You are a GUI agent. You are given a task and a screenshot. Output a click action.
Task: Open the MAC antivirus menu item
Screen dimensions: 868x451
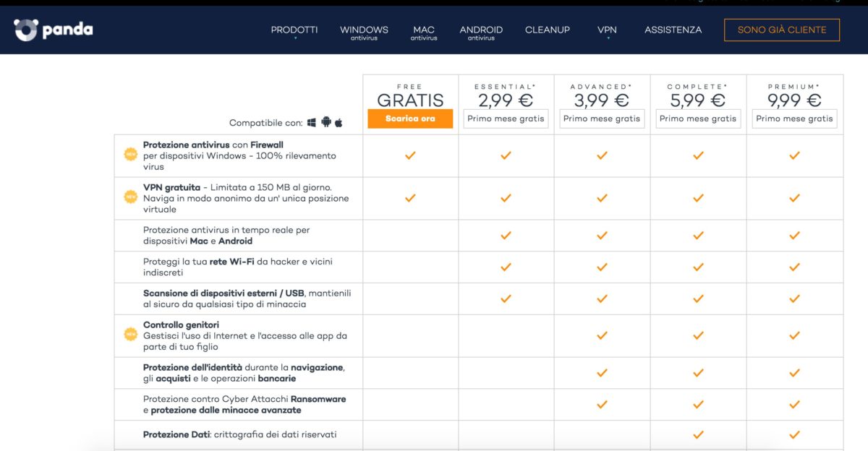tap(424, 33)
